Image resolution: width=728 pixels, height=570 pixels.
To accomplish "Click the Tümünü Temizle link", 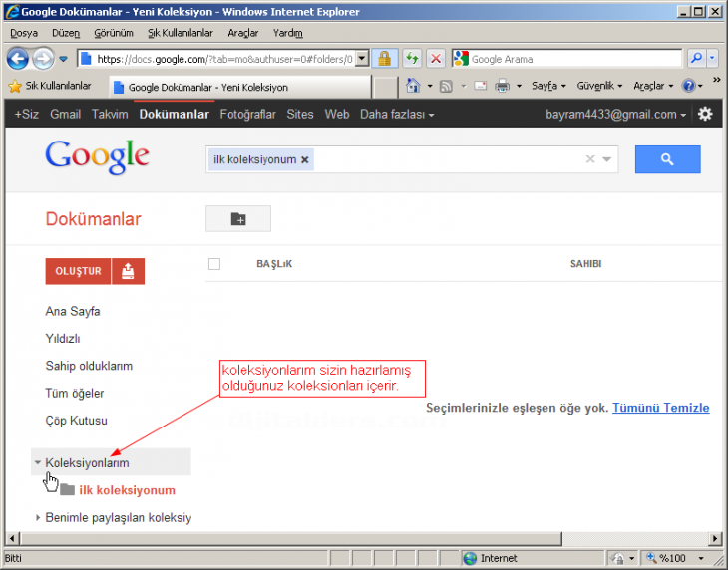I will (x=660, y=408).
